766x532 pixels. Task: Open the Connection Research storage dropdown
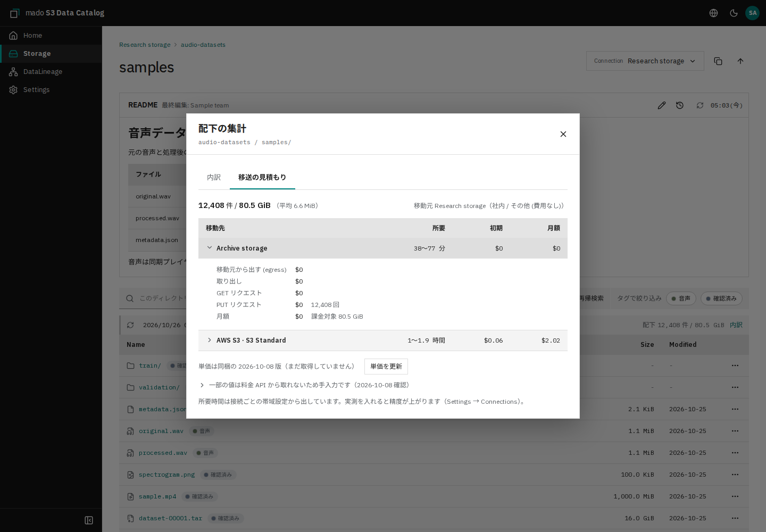point(645,61)
